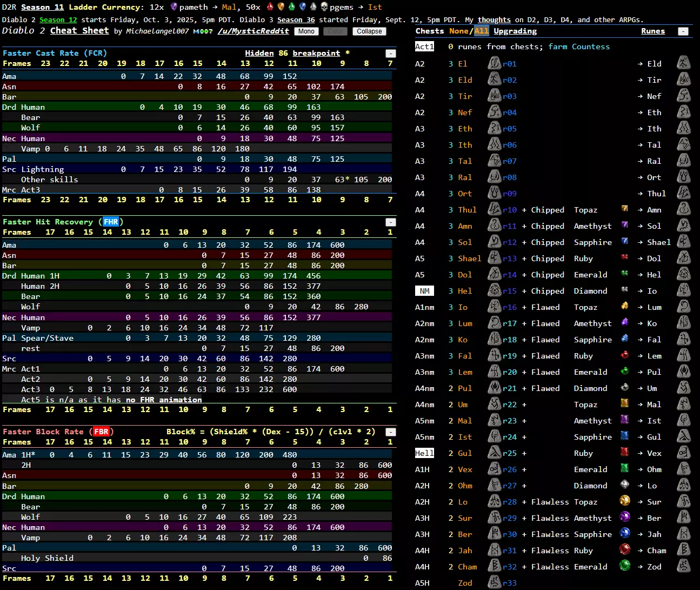Click the 'Src Lightning' row label
700x590 pixels.
point(33,169)
